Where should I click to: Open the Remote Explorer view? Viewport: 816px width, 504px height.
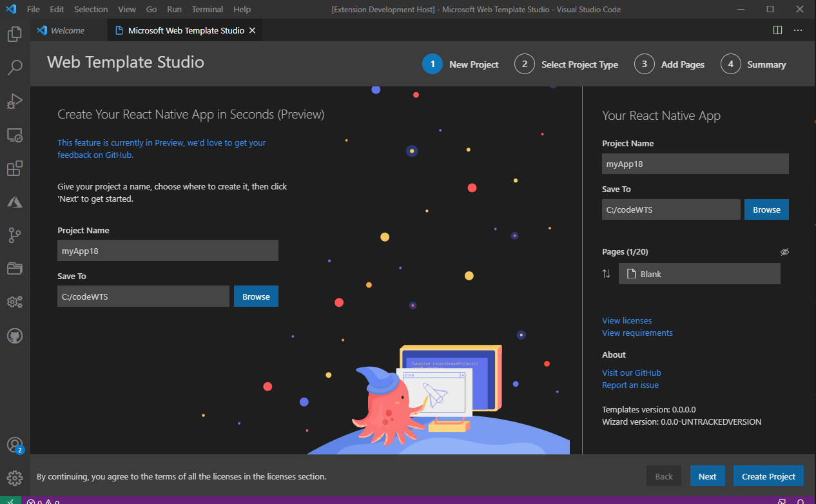(x=15, y=135)
